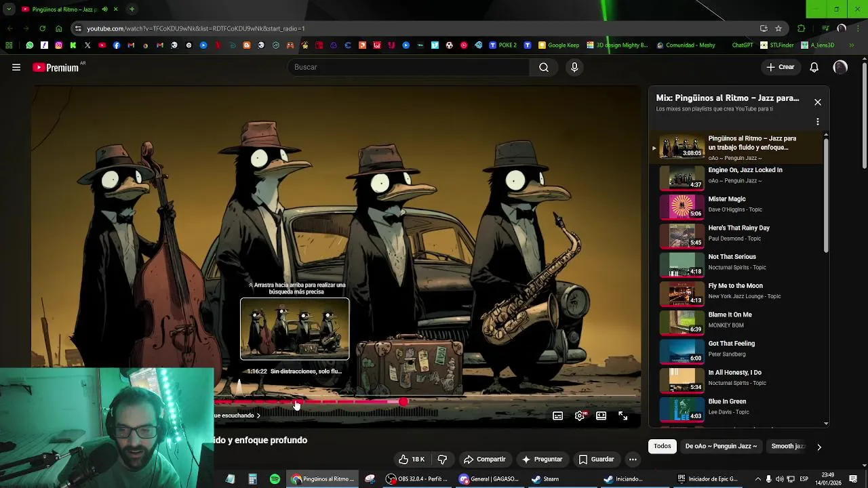
Task: Dislike the video with thumbs down
Action: 442,460
